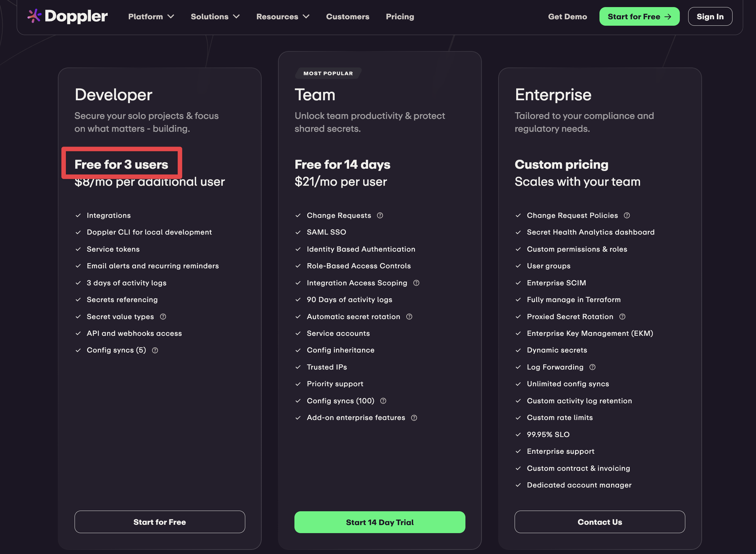Click the Doppler logo
Screen dimensions: 756x554
click(67, 16)
